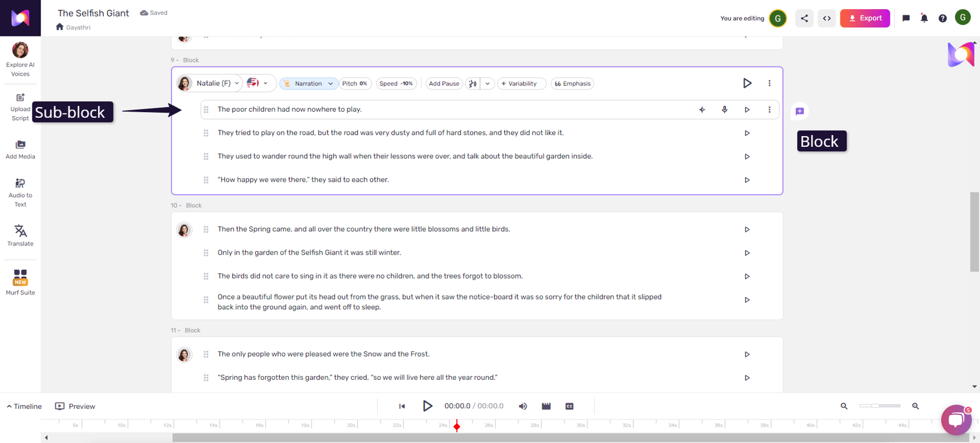Open block 9 three-dot options menu
Image resolution: width=980 pixels, height=443 pixels.
point(769,83)
